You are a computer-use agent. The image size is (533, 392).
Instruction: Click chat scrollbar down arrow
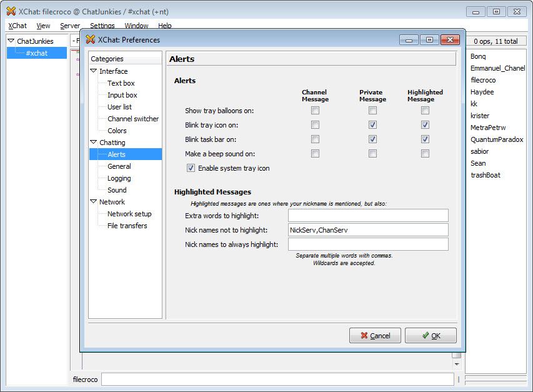pyautogui.click(x=457, y=364)
